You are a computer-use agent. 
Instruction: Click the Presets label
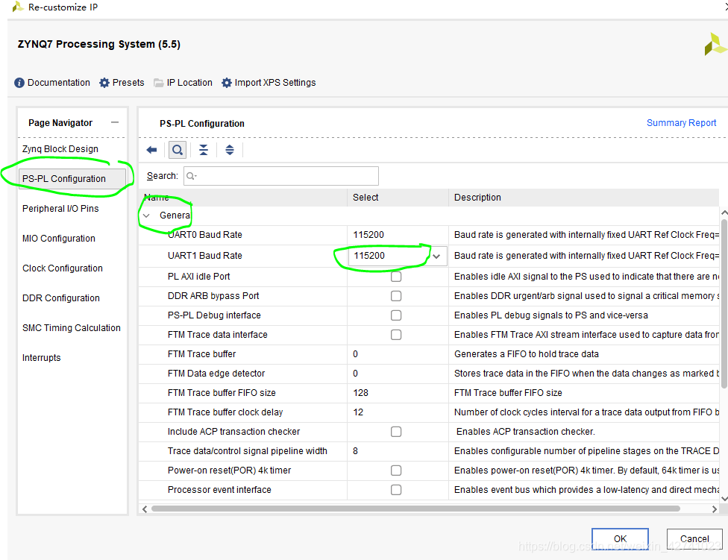coord(128,83)
